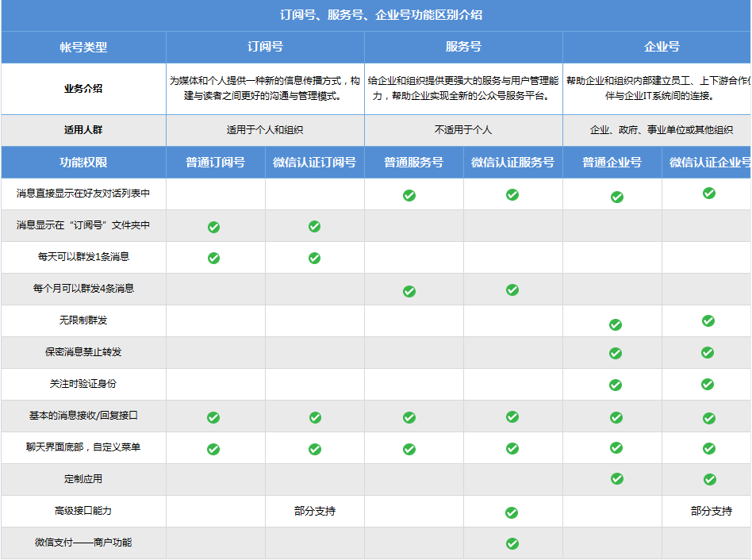Viewport: 752px width, 560px height.
Task: Click the 基本的消息接收 checkmark under 微信认证服务号
Action: pos(512,416)
